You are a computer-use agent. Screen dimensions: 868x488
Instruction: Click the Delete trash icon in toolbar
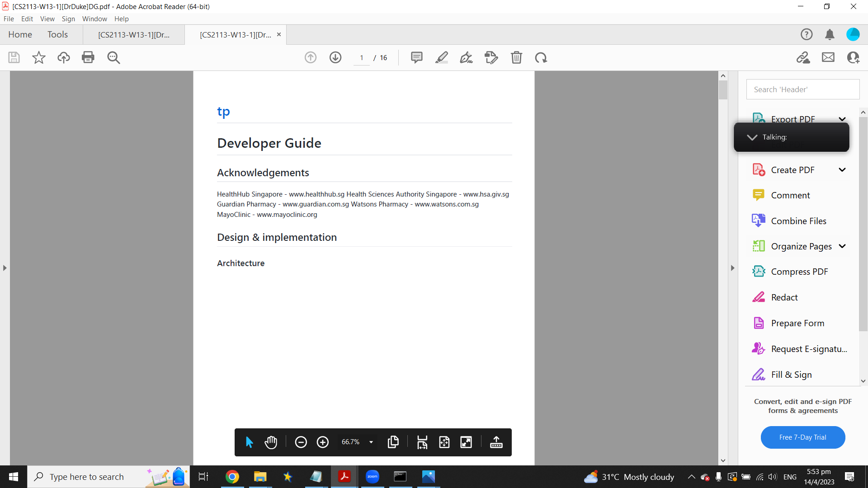point(516,57)
